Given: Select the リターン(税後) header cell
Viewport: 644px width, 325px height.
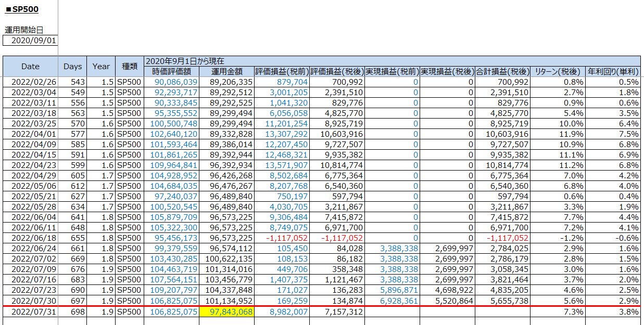Looking at the screenshot, I should pos(558,71).
